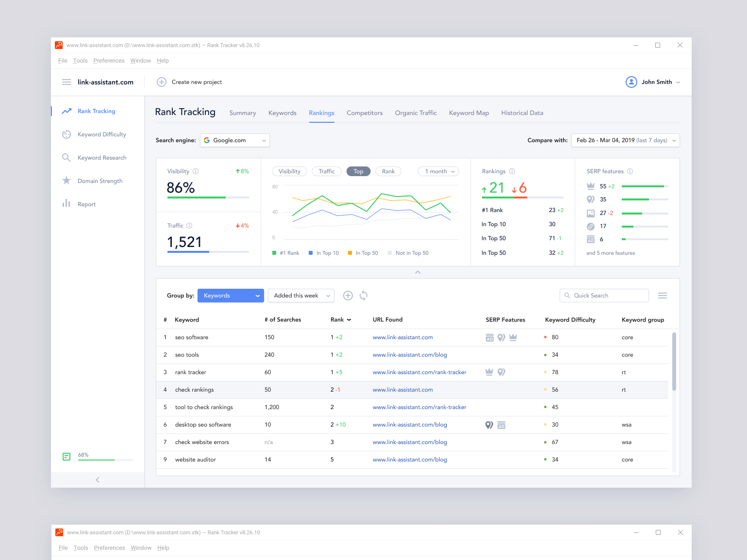This screenshot has height=560, width=747.
Task: Open the table options menu icon
Action: click(663, 296)
